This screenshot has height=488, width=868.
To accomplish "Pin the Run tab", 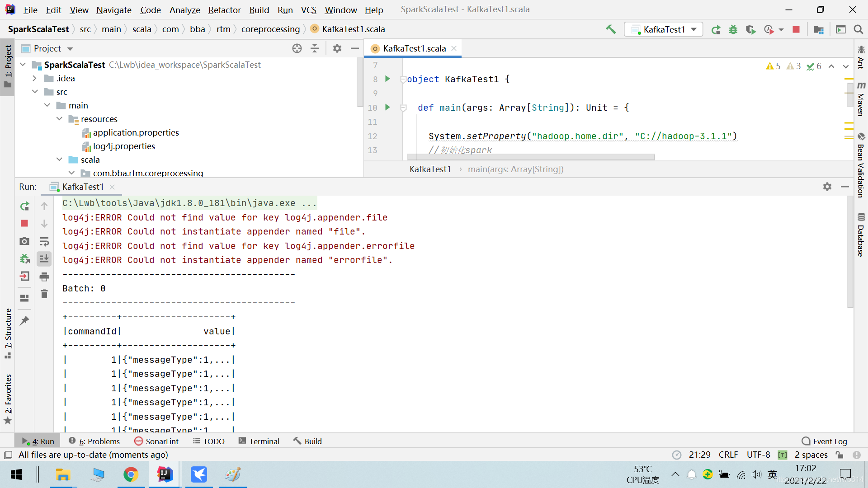I will click(25, 321).
